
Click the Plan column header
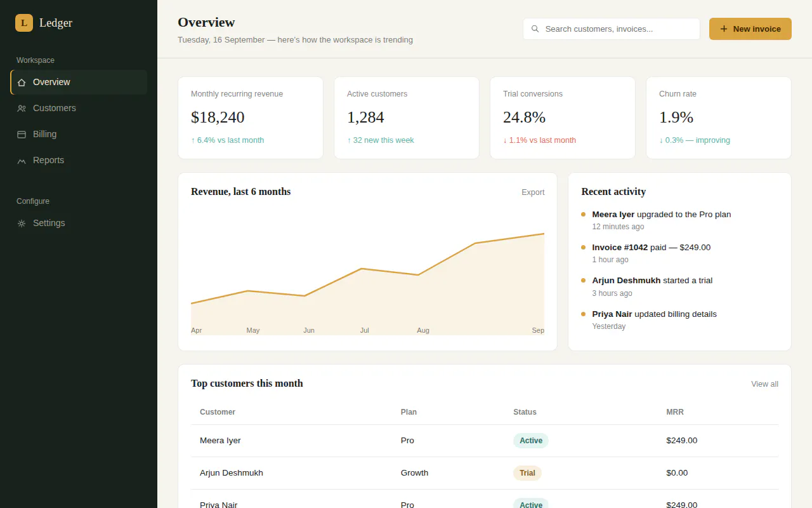coord(409,412)
